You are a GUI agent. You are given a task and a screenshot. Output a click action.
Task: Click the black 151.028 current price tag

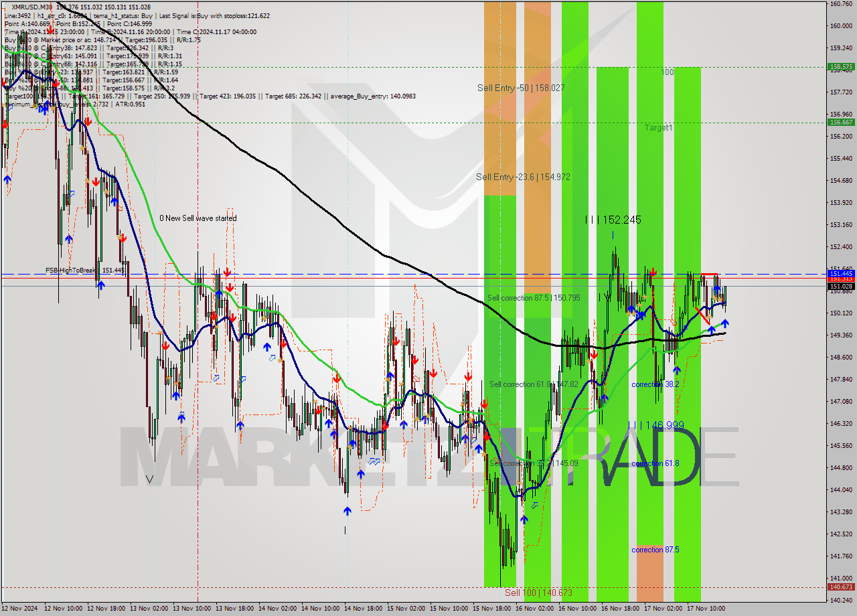click(x=841, y=286)
